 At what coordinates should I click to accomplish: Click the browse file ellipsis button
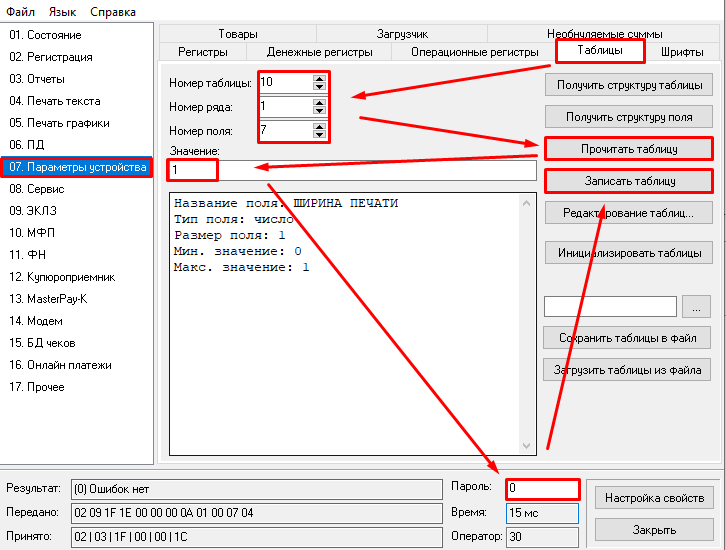(699, 306)
